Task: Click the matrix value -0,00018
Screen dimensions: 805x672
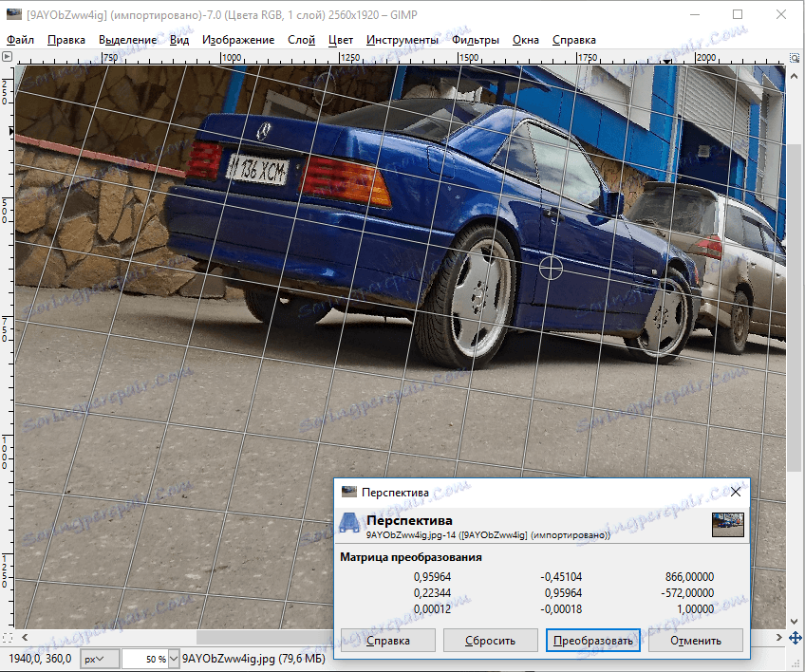Action: tap(561, 609)
